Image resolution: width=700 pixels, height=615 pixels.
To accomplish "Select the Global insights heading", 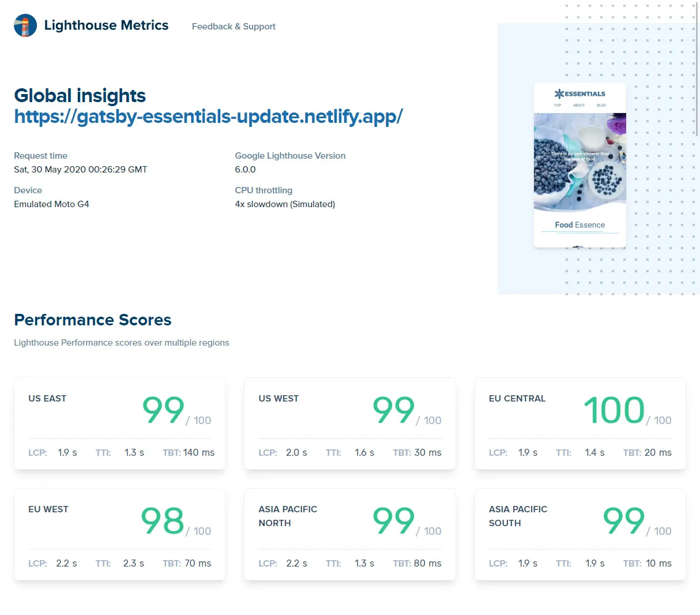I will [x=80, y=95].
